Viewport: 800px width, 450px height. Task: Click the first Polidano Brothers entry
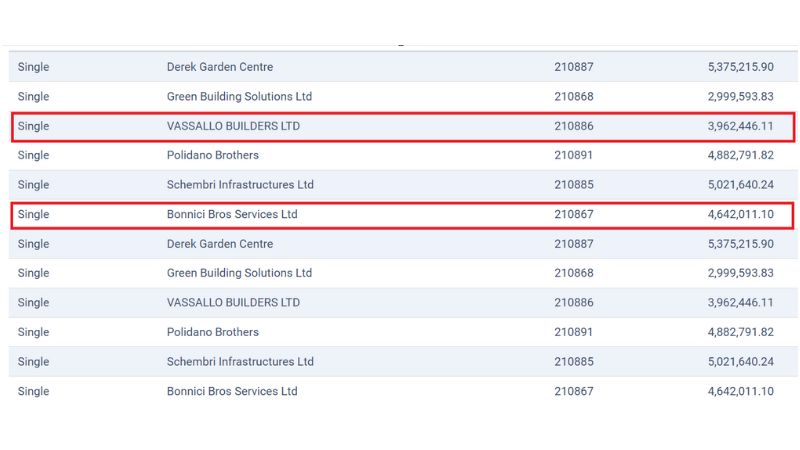tap(212, 156)
